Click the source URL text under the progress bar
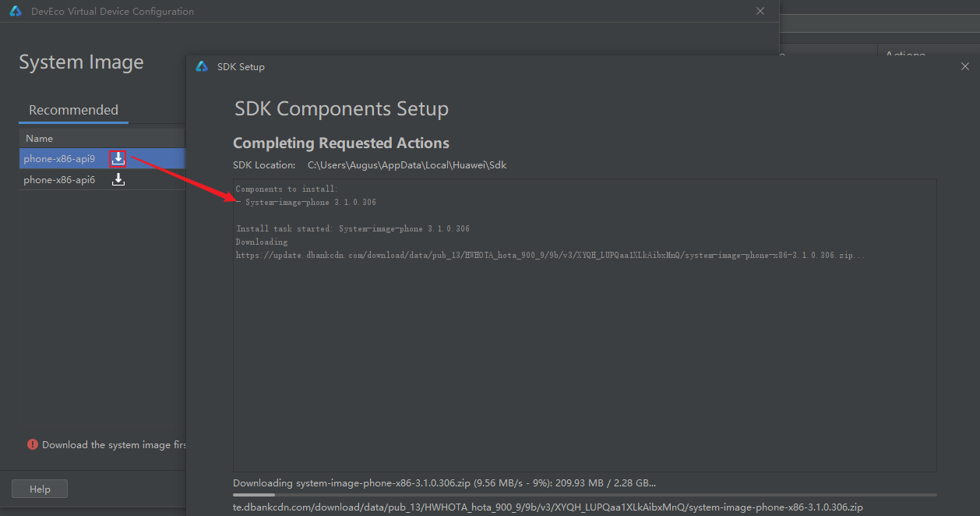Screen dimensions: 980x516 tap(548, 507)
